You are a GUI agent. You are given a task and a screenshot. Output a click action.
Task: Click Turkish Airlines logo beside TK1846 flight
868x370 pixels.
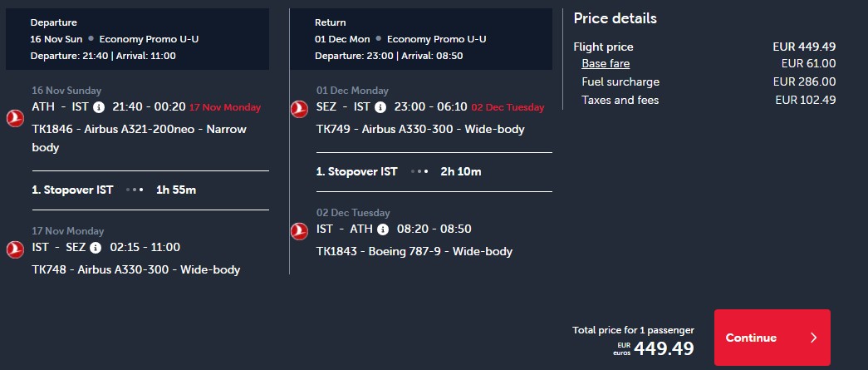(x=15, y=118)
